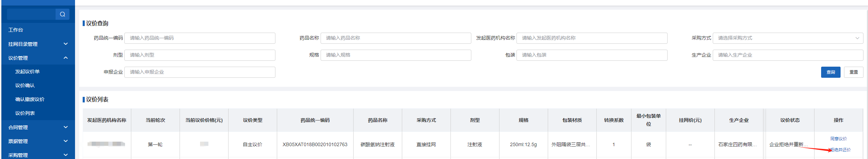Click the sidebar search magnifier icon
This screenshot has height=159, width=868.
pyautogui.click(x=63, y=14)
